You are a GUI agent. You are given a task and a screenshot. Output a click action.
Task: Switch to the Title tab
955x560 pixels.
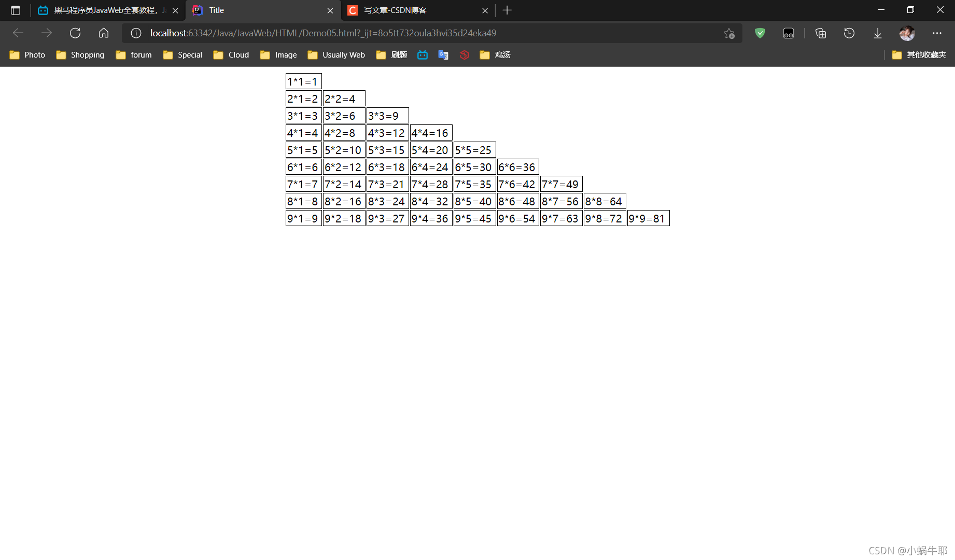(x=263, y=10)
